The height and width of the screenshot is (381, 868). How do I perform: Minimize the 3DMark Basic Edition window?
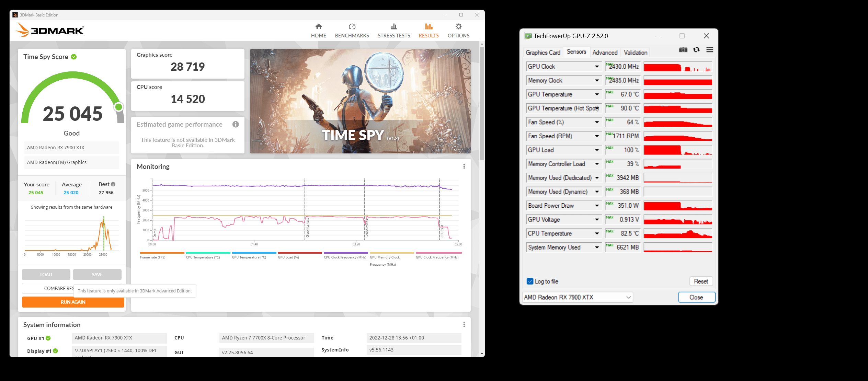(446, 15)
